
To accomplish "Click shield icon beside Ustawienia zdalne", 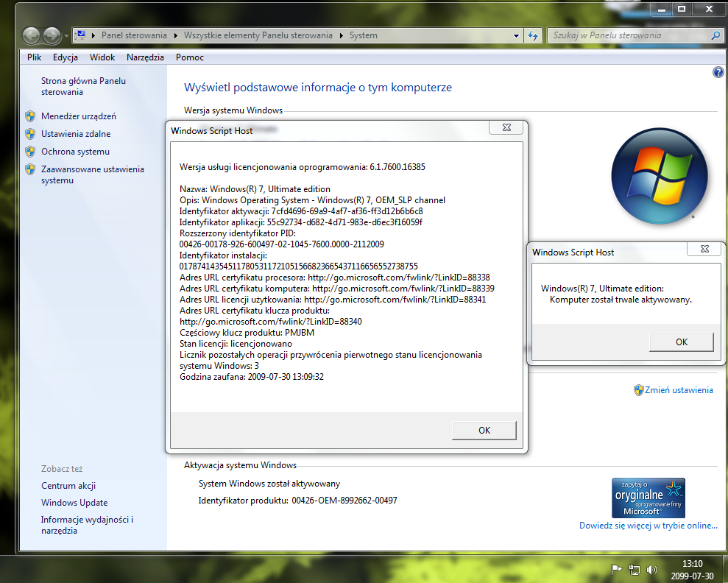I will (30, 134).
